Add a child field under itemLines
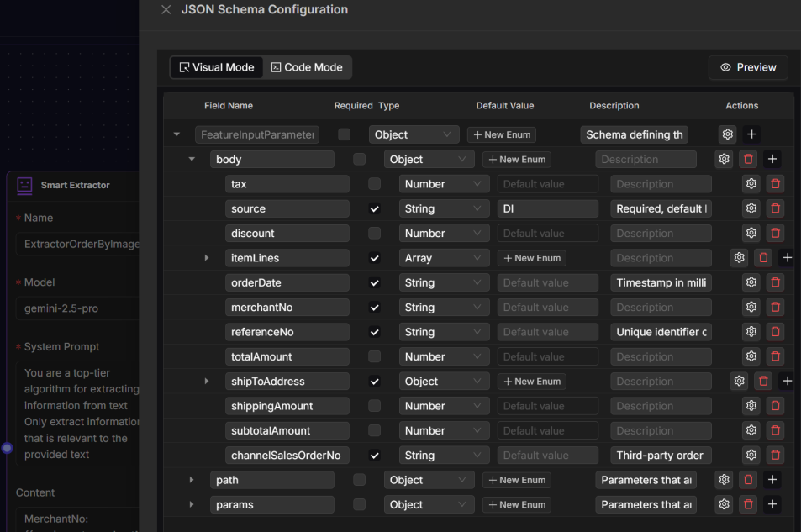Viewport: 801px width, 532px height. point(787,257)
